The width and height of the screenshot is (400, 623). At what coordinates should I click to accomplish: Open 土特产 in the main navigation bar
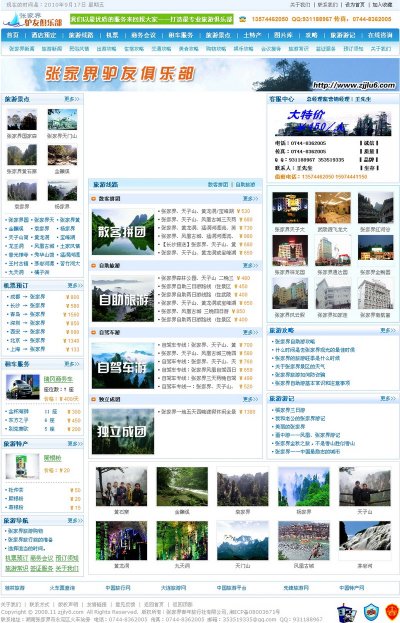click(x=252, y=35)
